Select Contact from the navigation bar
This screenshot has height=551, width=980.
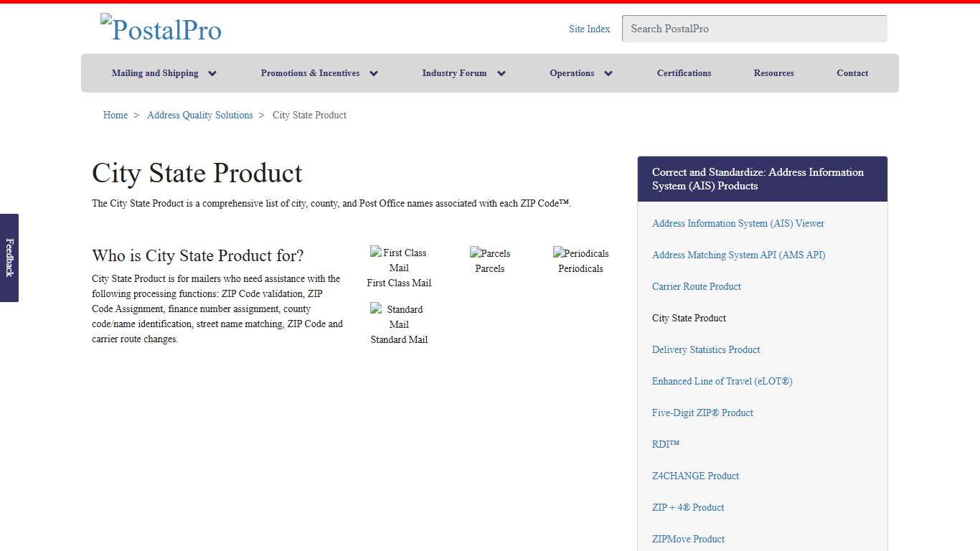tap(852, 72)
